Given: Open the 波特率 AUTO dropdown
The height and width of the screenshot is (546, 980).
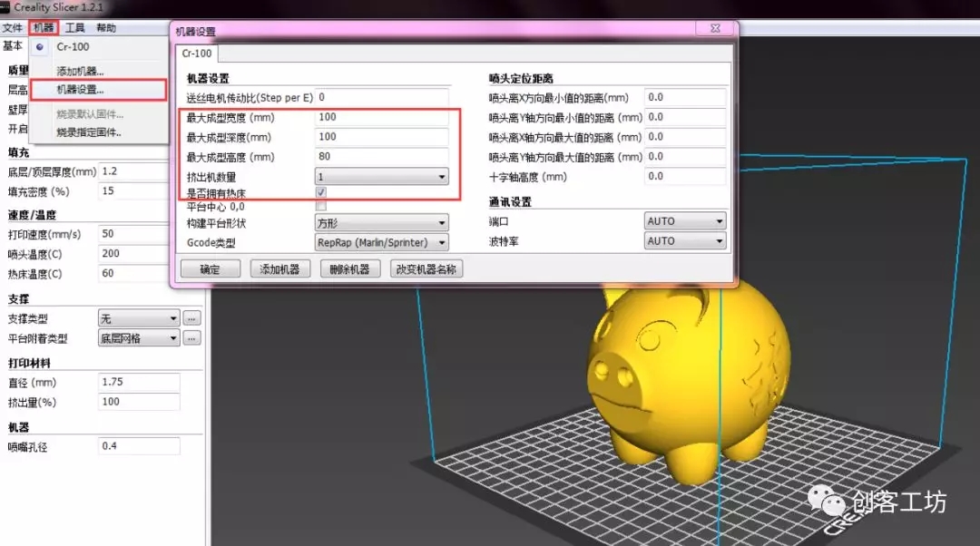Looking at the screenshot, I should 685,241.
